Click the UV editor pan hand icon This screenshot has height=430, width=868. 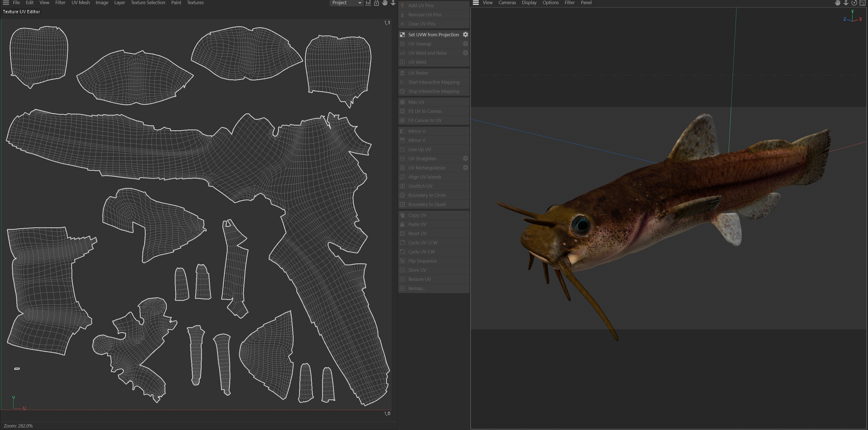click(x=385, y=3)
